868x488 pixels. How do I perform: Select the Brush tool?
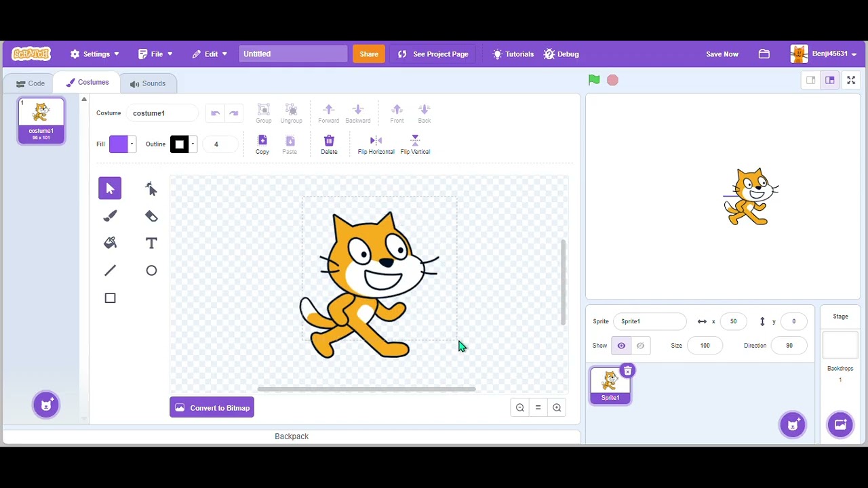click(x=110, y=216)
